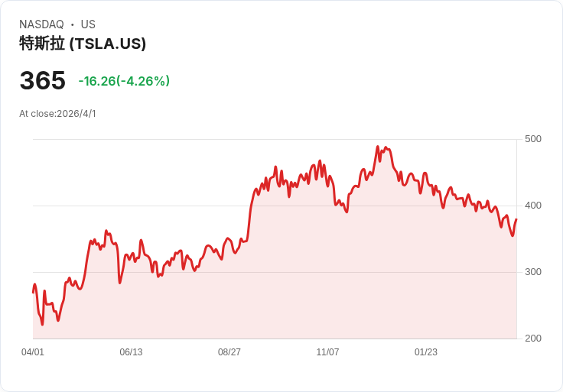Click the 500 y-axis label
Viewport: 563px width, 392px height.
(532, 139)
